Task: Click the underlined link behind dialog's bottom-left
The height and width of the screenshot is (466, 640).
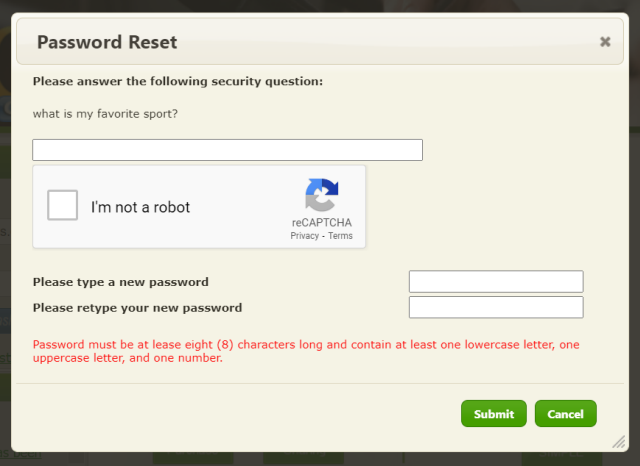Action: (20, 455)
